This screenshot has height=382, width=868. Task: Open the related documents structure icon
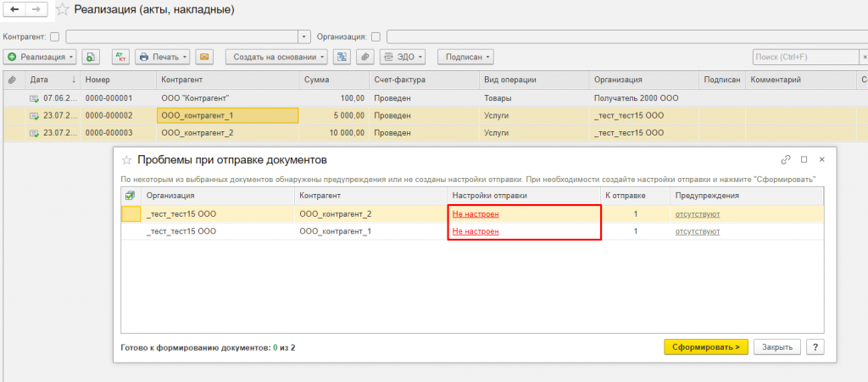click(342, 57)
